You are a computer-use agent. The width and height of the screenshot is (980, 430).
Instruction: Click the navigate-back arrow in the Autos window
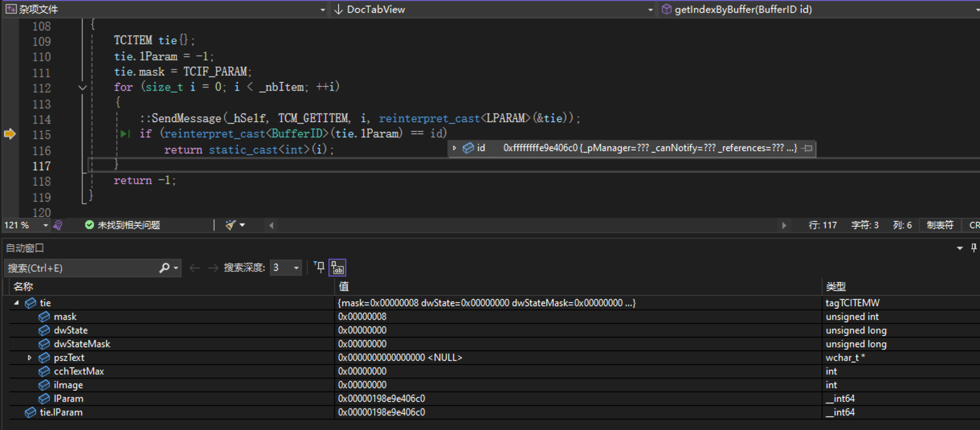pos(194,268)
